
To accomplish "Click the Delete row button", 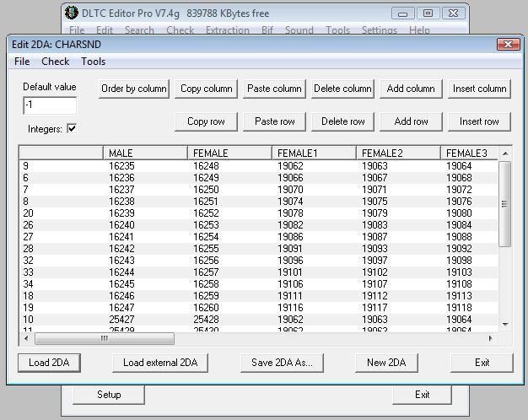I will 342,121.
